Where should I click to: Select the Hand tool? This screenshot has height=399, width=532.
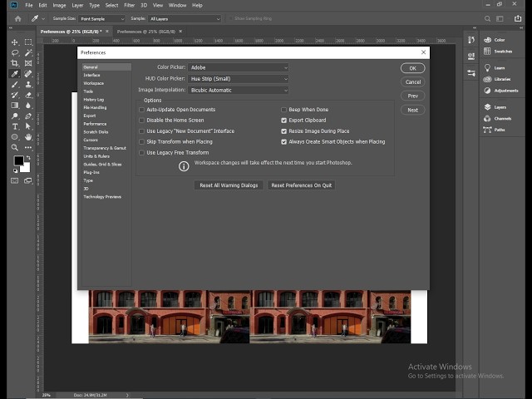[x=28, y=137]
